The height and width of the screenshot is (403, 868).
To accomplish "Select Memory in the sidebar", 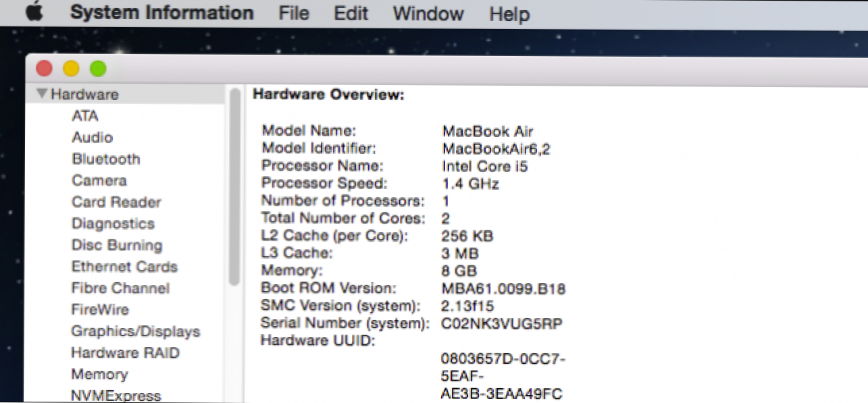I will click(99, 375).
